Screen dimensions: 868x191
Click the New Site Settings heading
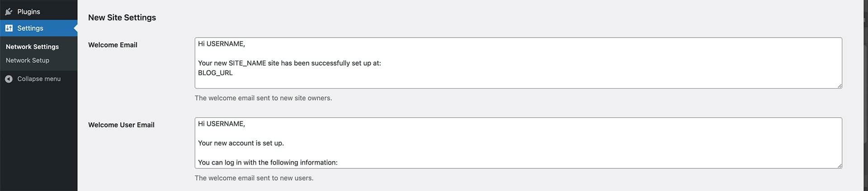[122, 18]
